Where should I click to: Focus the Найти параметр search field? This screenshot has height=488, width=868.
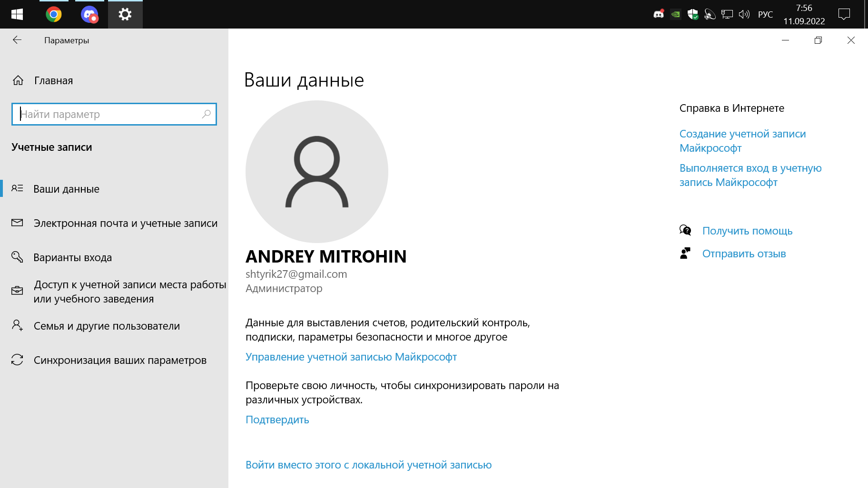click(x=109, y=114)
